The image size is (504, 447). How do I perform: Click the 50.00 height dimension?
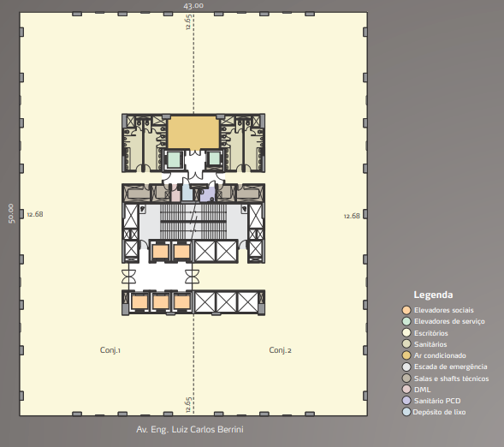pyautogui.click(x=11, y=213)
